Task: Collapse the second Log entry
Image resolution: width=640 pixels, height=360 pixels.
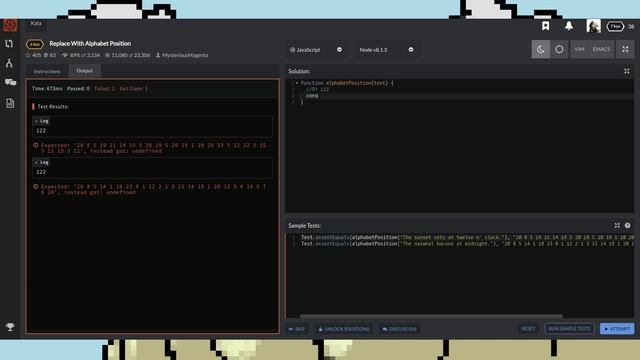Action: (41, 162)
